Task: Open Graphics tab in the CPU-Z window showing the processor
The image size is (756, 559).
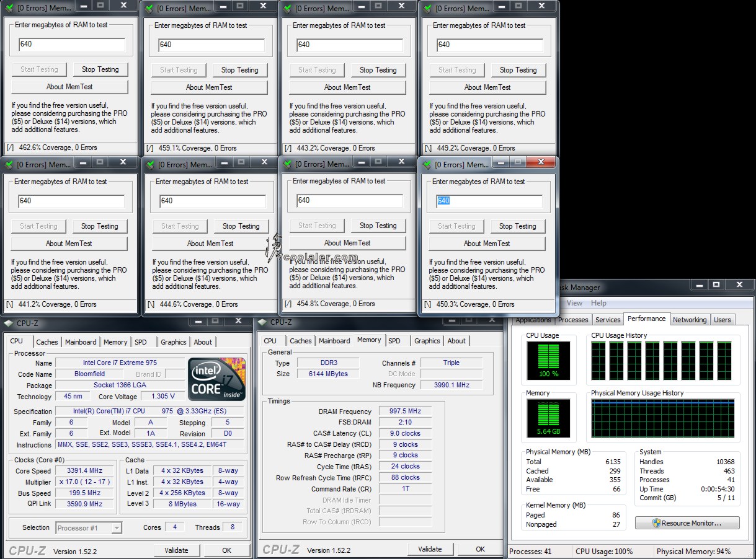Action: point(174,342)
